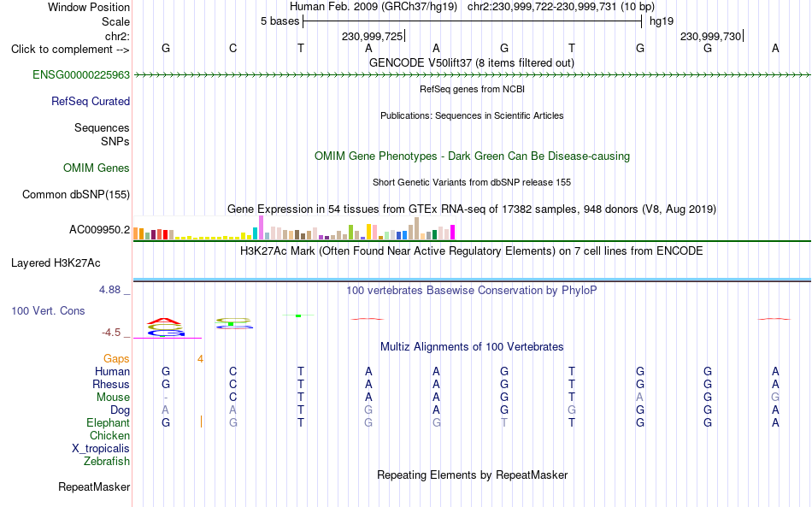The image size is (812, 507).
Task: Click the genome position header chr2:230,999,722-230,999,731
Action: pyautogui.click(x=561, y=7)
